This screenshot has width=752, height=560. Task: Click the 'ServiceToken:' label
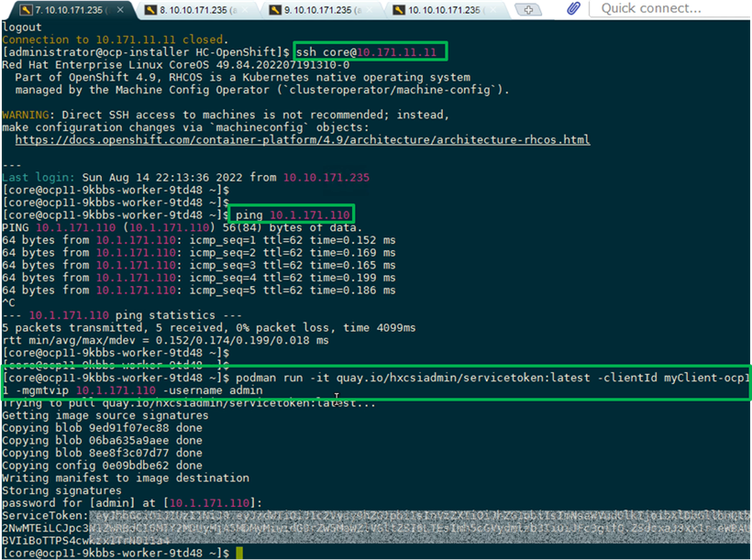[x=45, y=515]
